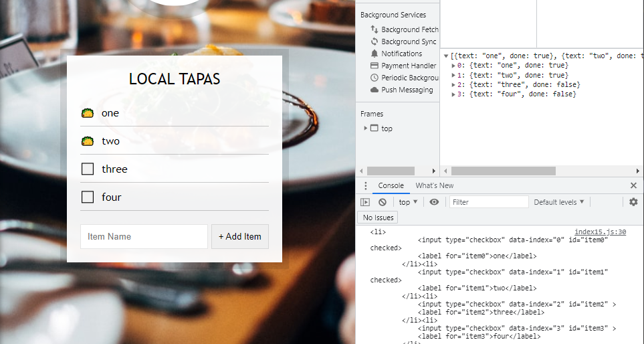Expand array entry 1 with text two
The width and height of the screenshot is (644, 344).
click(x=453, y=75)
